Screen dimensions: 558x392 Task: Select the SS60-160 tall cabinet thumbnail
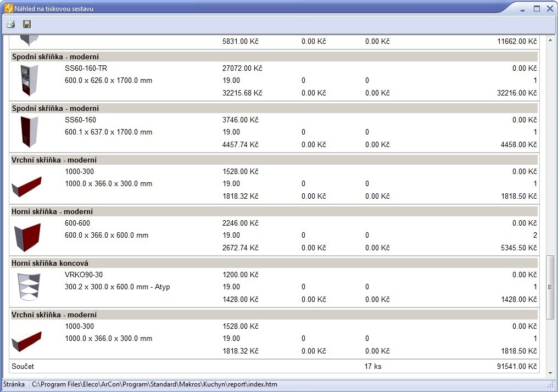26,132
